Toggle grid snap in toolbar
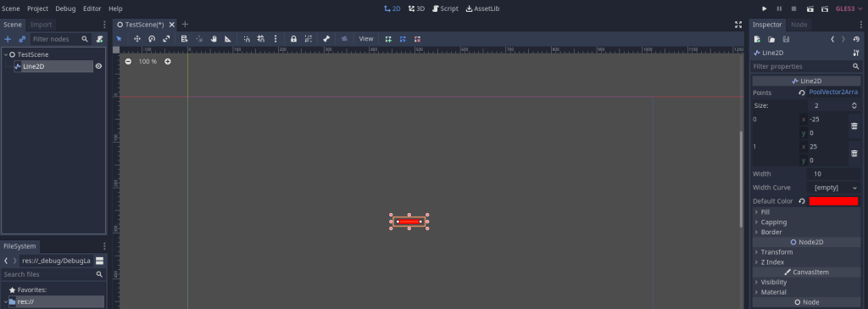 [x=261, y=39]
